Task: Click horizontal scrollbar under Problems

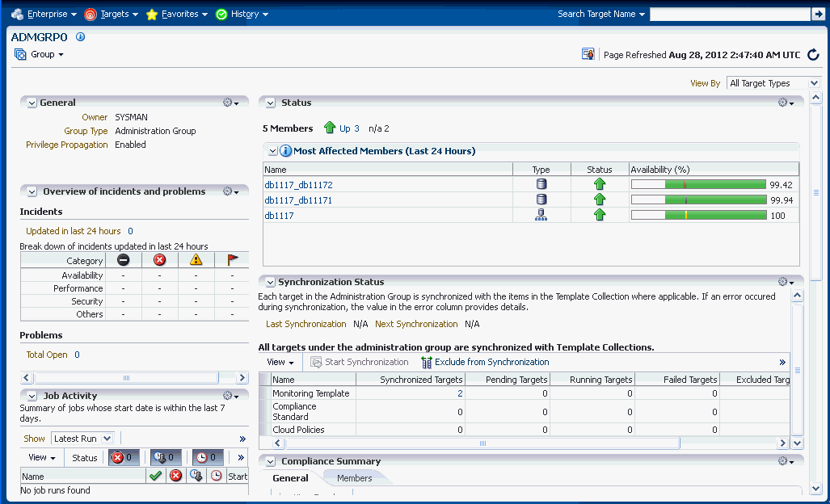Action: tap(126, 378)
